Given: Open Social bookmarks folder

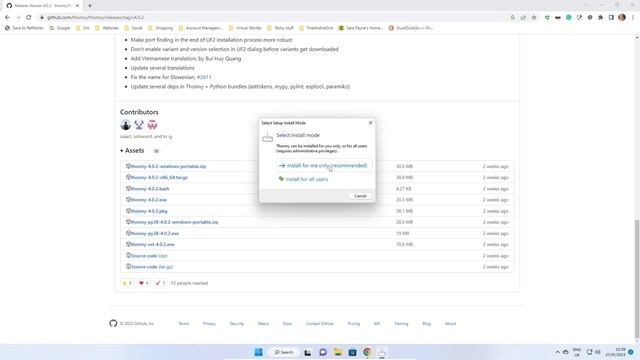Looking at the screenshot, I should [133, 28].
